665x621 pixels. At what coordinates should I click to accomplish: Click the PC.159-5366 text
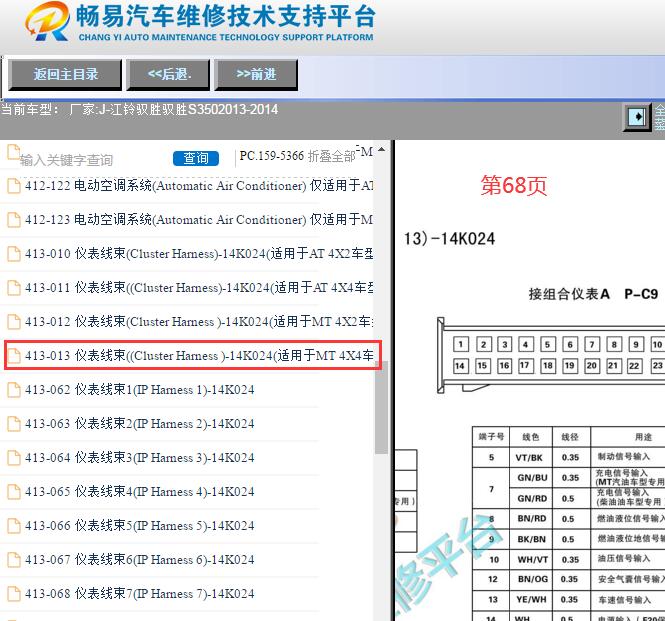coord(271,156)
